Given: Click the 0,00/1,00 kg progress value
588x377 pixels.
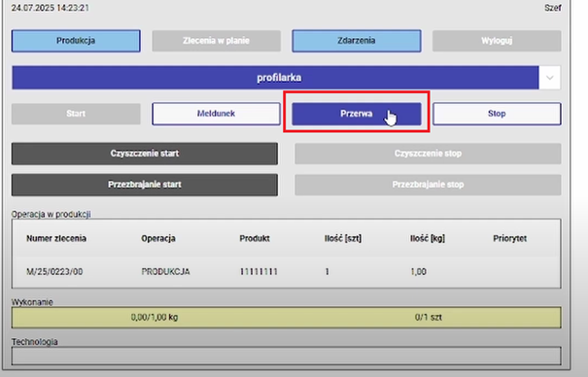Looking at the screenshot, I should click(x=155, y=318).
